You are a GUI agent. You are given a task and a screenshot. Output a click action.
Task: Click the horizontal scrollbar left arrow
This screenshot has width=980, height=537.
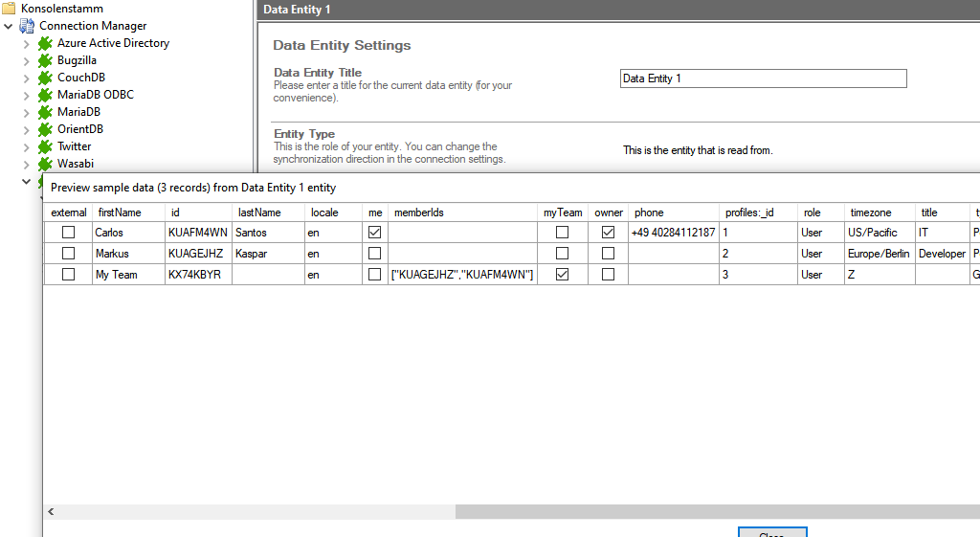click(x=51, y=512)
